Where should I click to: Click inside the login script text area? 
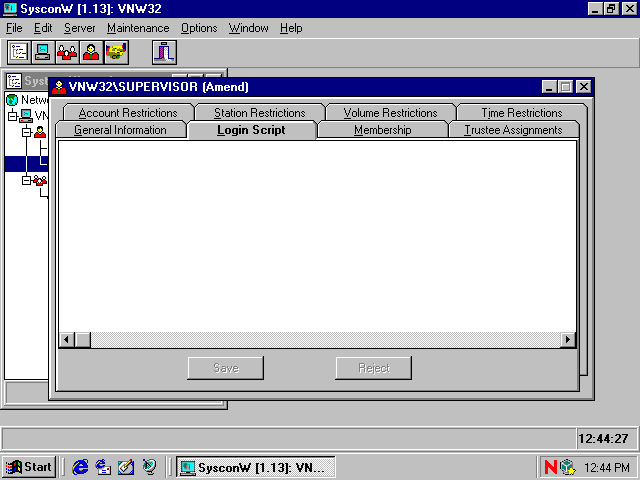[x=317, y=236]
